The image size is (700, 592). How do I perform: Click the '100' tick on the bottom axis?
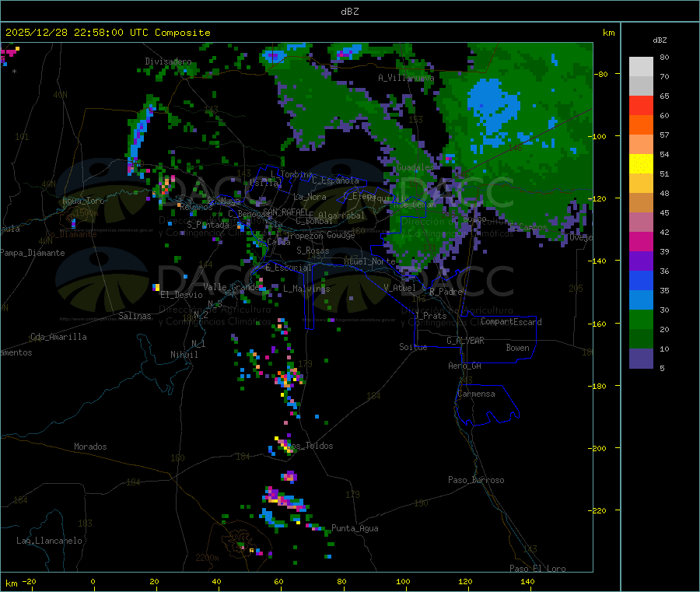(x=403, y=582)
